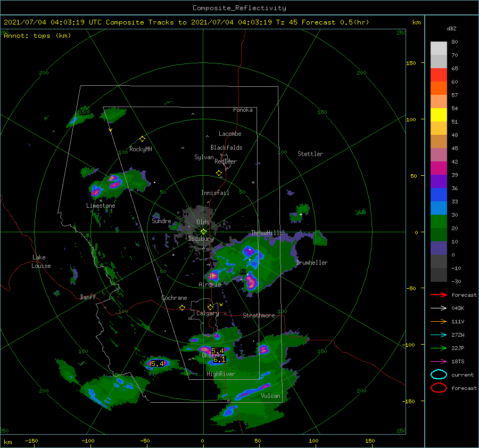Click the dBZ colorbar heading
The height and width of the screenshot is (448, 479).
coord(451,28)
